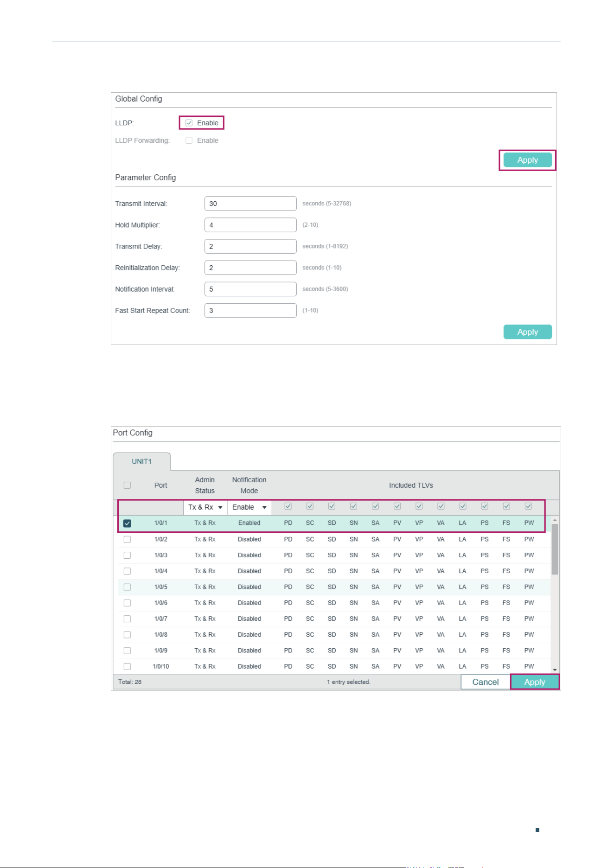Click the 'Tx & Rx' cell of port 1/0/7
This screenshot has height=868, width=614.
(x=205, y=619)
